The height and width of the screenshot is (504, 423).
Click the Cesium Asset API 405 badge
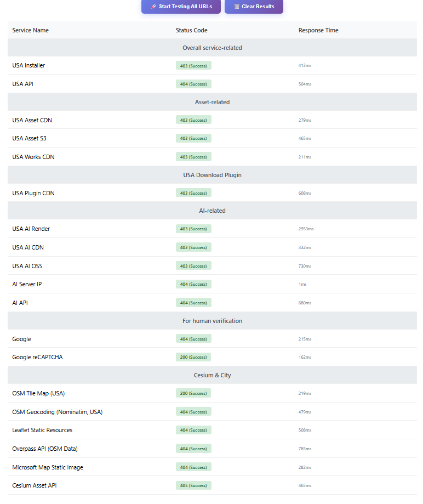tap(193, 485)
